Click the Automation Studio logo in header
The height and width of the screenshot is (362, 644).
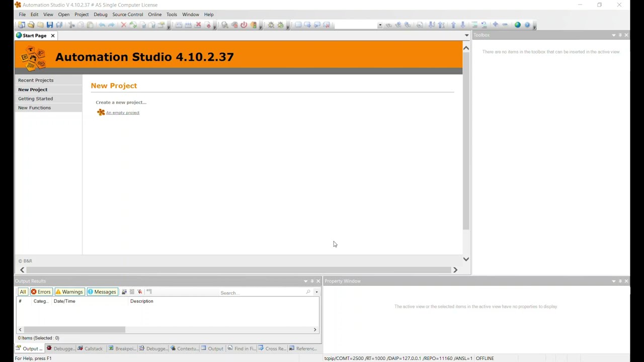(x=33, y=58)
